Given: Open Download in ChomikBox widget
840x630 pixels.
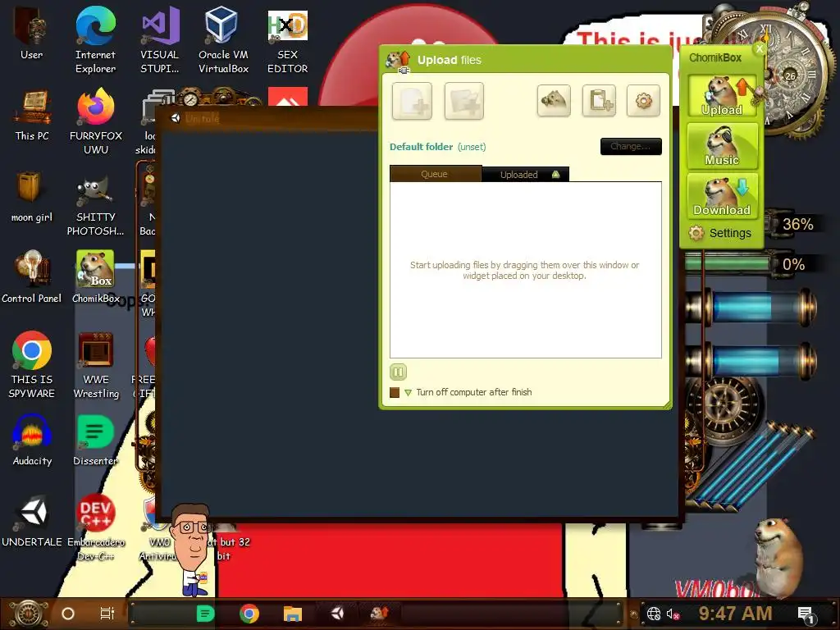Looking at the screenshot, I should click(x=722, y=196).
